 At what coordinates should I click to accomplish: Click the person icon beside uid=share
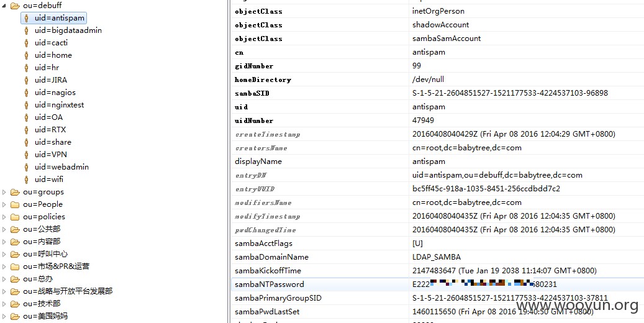pos(27,142)
